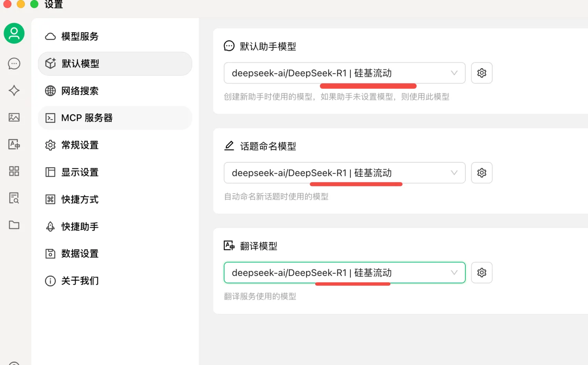This screenshot has width=588, height=365.
Task: Open the 网络搜索 settings page
Action: pyautogui.click(x=115, y=91)
